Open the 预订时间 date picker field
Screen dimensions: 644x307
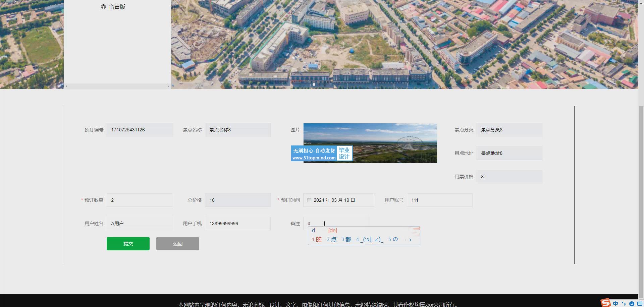(x=339, y=200)
